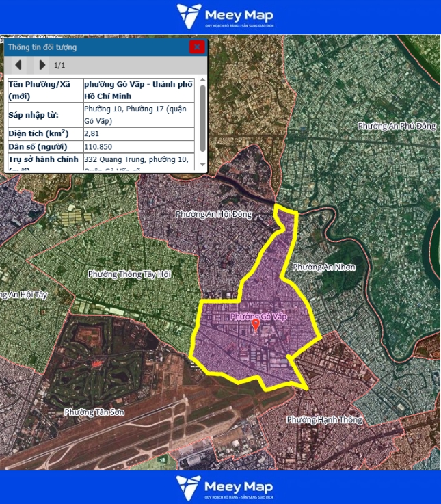Image resolution: width=441 pixels, height=504 pixels.
Task: Click the Thông tin đối tượng title bar
Action: tap(96, 47)
